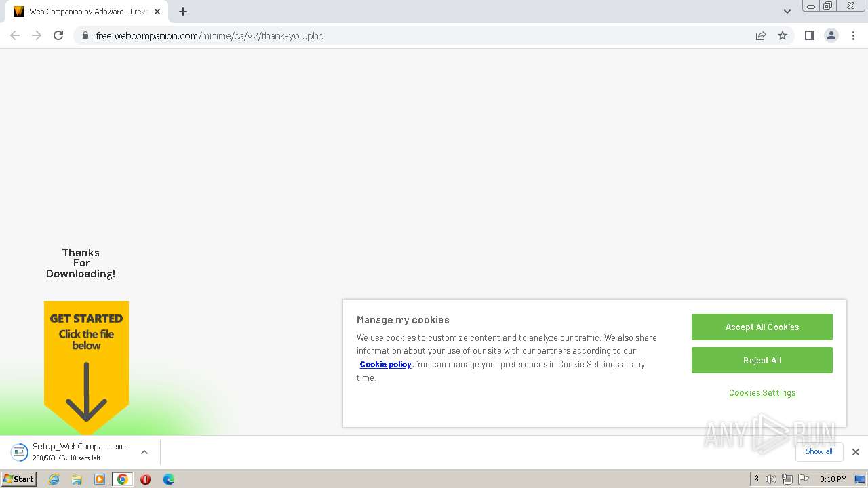The width and height of the screenshot is (868, 488).
Task: Click the forward navigation arrow
Action: pos(37,35)
